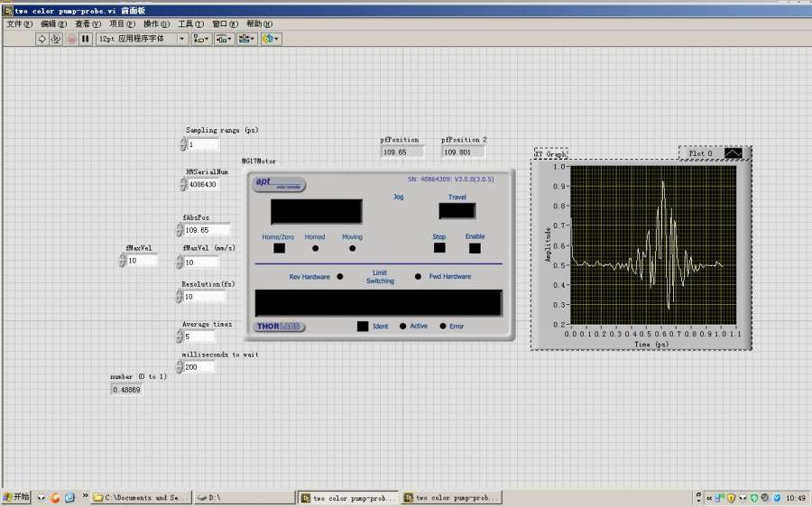Screen dimensions: 812x507
Task: Click the apt logo on motor panel
Action: click(x=279, y=184)
